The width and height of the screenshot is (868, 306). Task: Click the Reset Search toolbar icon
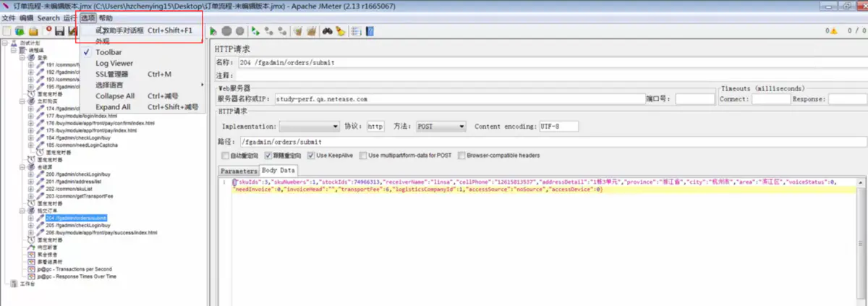coord(340,31)
